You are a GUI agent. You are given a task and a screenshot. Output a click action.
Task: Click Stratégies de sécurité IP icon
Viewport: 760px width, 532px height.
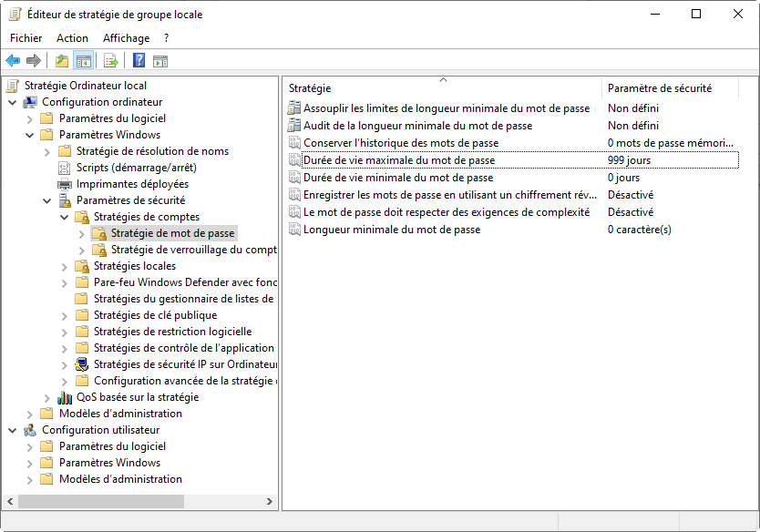[x=82, y=363]
